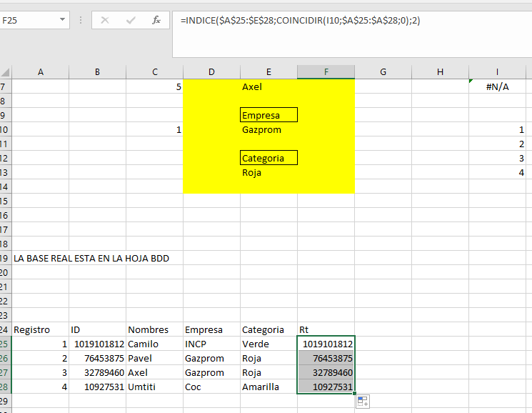Click the cell with name Umtiti

[154, 387]
